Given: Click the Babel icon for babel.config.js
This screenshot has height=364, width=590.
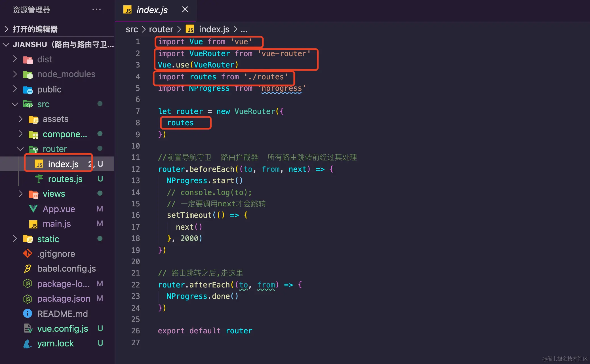Looking at the screenshot, I should coord(28,268).
